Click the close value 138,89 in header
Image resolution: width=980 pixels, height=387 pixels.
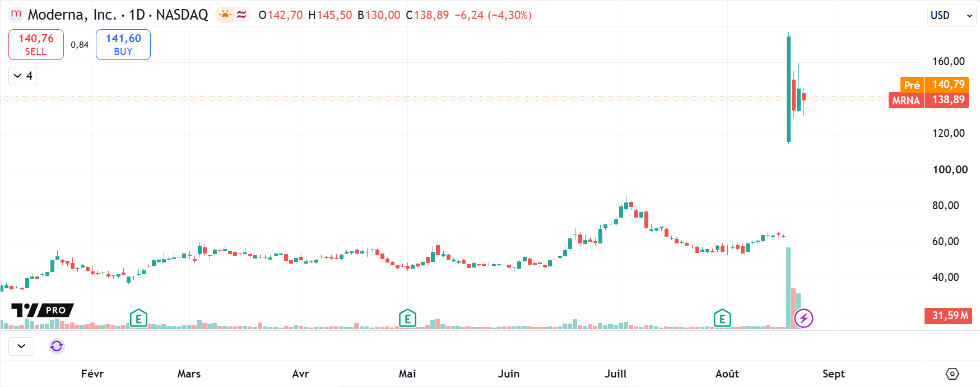click(x=431, y=15)
